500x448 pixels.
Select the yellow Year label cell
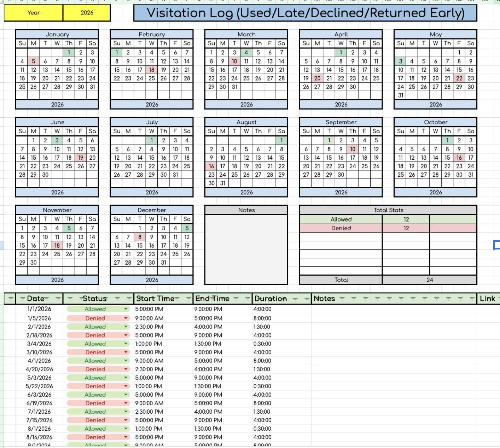point(34,13)
